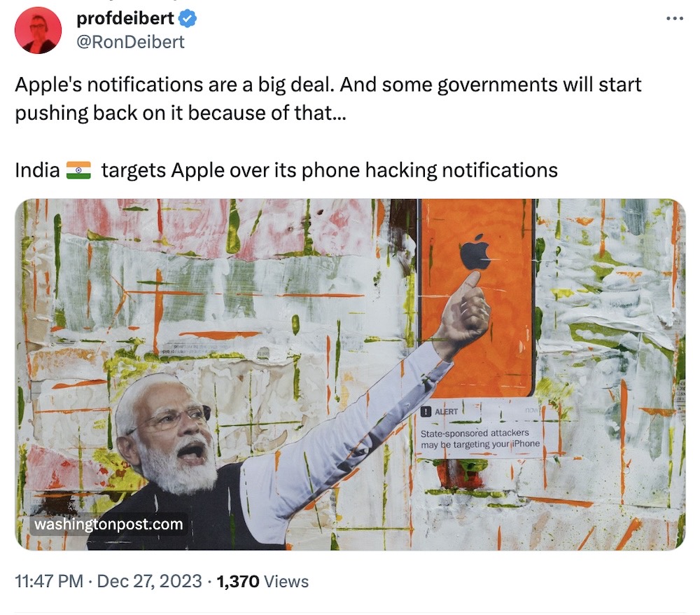Click the verified blue checkmark badge
Viewport: 700px width, 615px height.
(188, 20)
